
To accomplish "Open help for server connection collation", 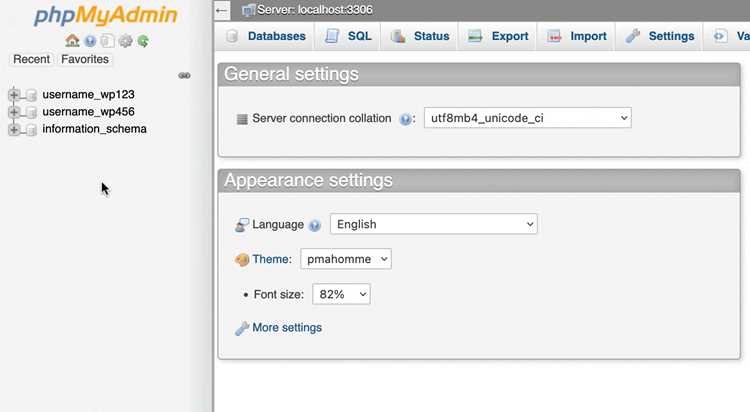I will 405,119.
